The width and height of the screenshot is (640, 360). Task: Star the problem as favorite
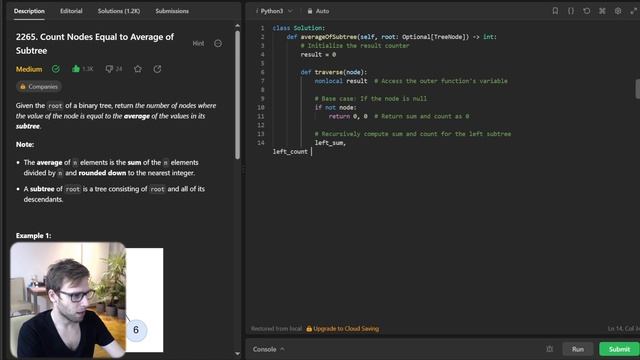(138, 69)
